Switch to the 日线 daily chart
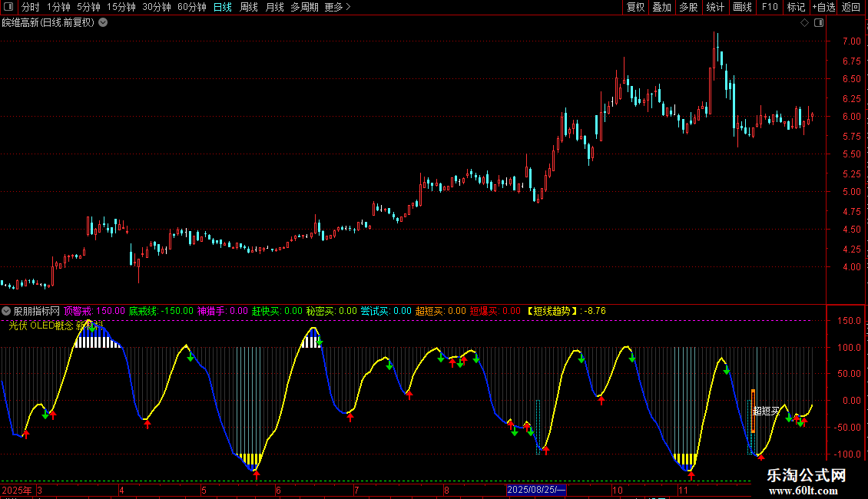Screen dimensions: 868x499 click(x=223, y=8)
